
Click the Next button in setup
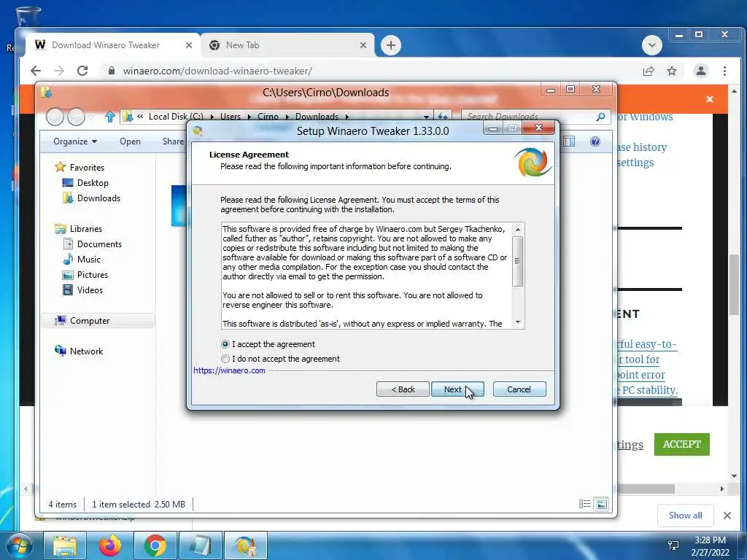coord(457,389)
